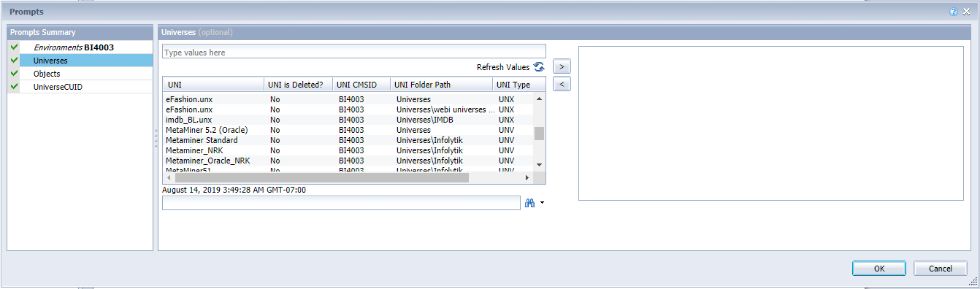The width and height of the screenshot is (980, 289).
Task: Click the green check beside UniverseCUID
Action: click(14, 87)
